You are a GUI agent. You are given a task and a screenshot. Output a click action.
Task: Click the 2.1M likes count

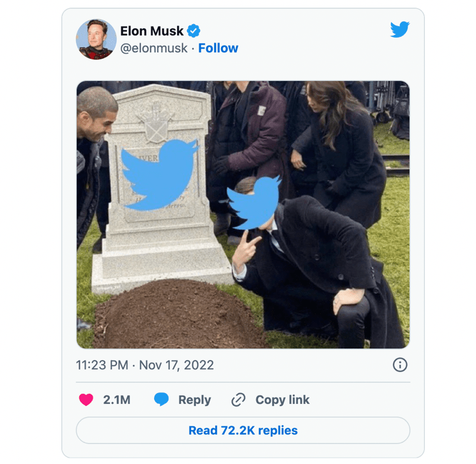tap(117, 400)
